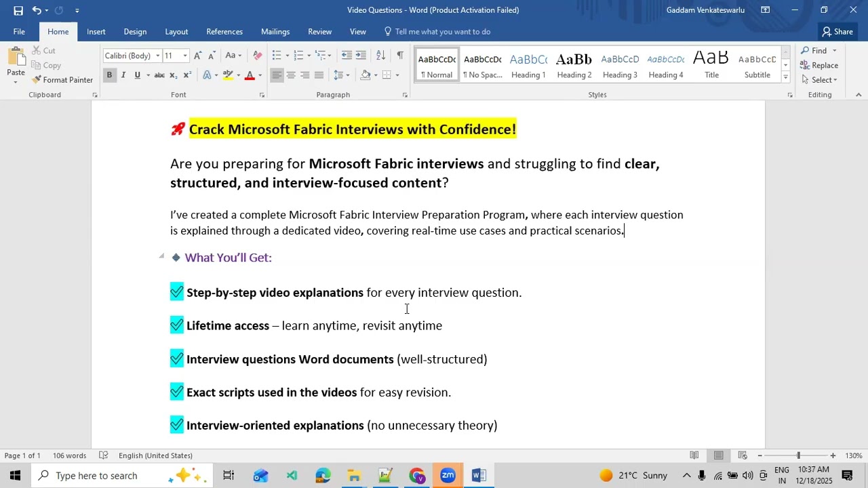The image size is (868, 488).
Task: Switch to the References tab
Action: (224, 32)
